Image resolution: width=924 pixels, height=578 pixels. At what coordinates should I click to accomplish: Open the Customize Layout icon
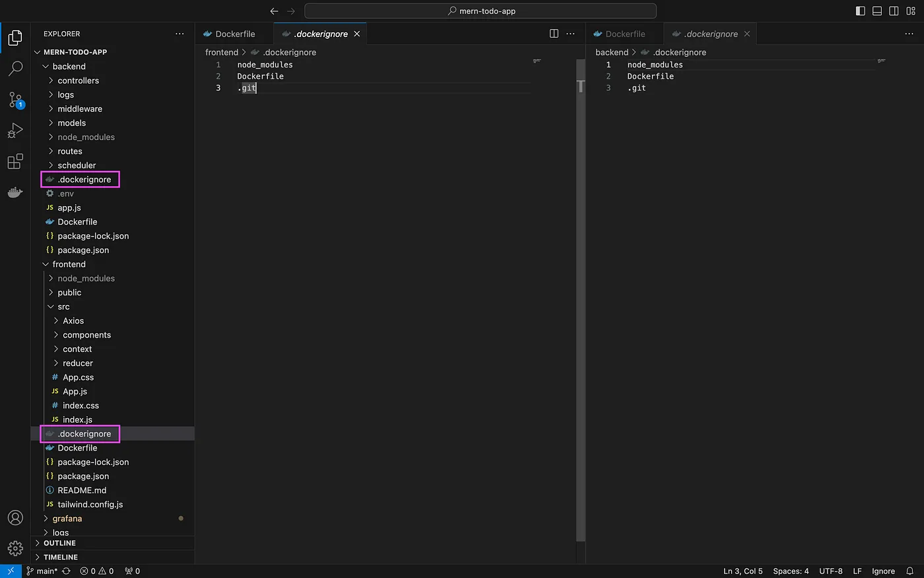[911, 11]
